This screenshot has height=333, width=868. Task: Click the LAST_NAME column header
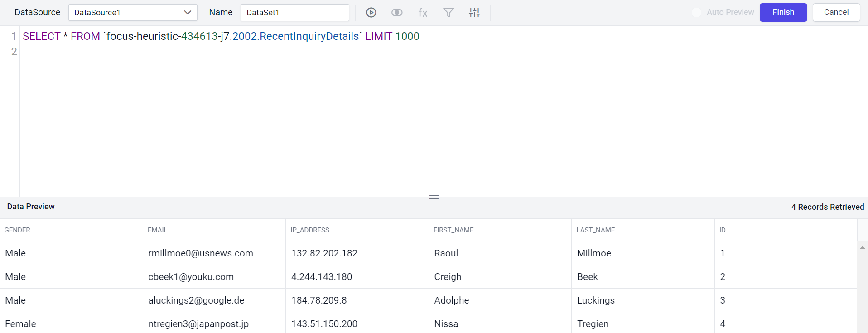[x=643, y=230]
